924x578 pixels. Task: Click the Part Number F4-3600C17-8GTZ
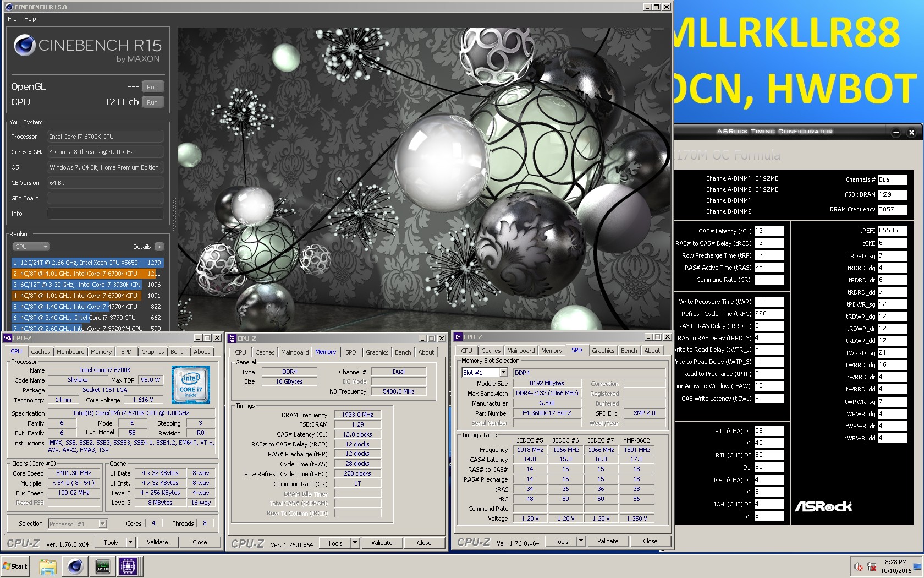547,413
